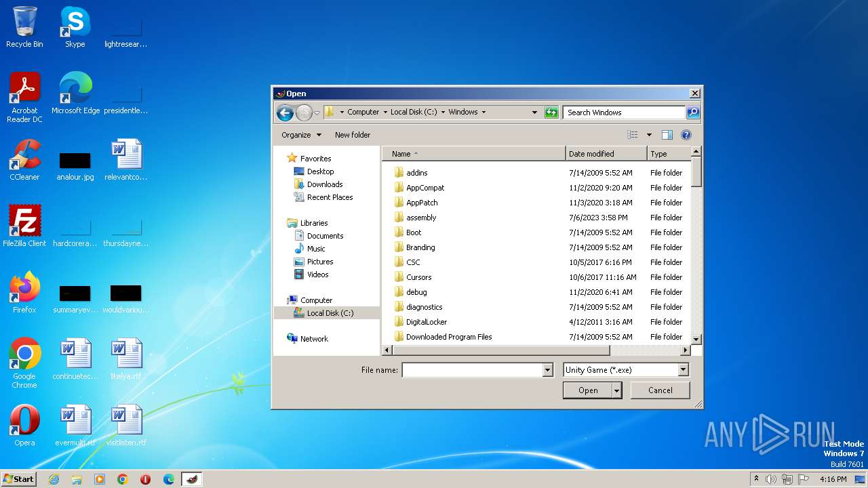Click Computer in the address breadcrumb
The image size is (868, 488).
(363, 113)
